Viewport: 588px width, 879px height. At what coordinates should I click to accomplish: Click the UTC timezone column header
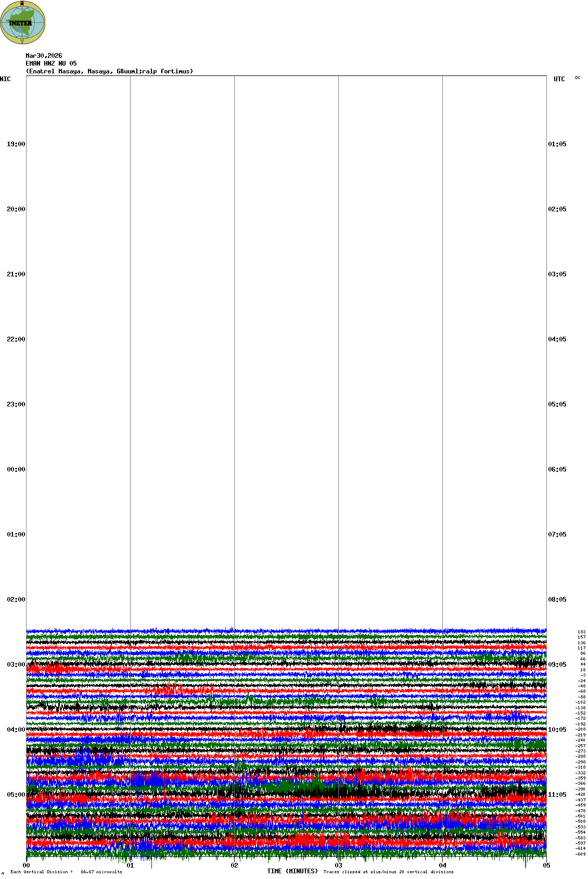coord(559,79)
